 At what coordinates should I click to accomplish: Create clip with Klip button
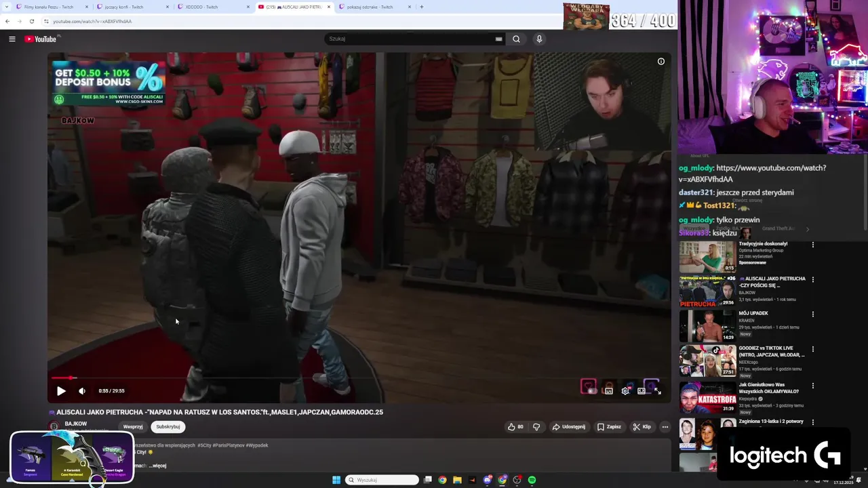[x=642, y=427]
